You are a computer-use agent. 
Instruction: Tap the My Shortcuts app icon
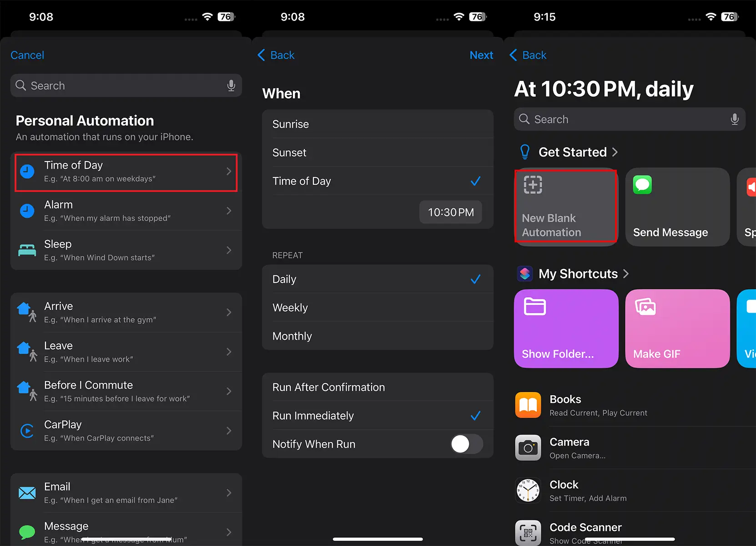525,273
